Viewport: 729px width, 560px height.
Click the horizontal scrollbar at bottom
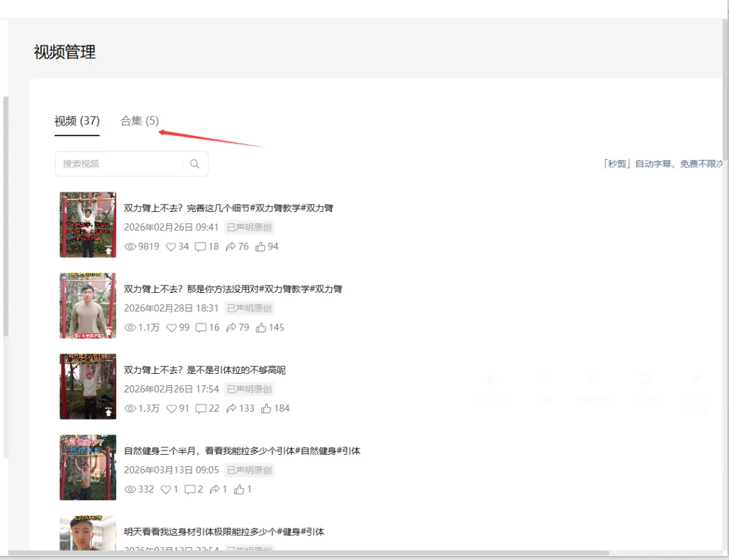[x=308, y=553]
